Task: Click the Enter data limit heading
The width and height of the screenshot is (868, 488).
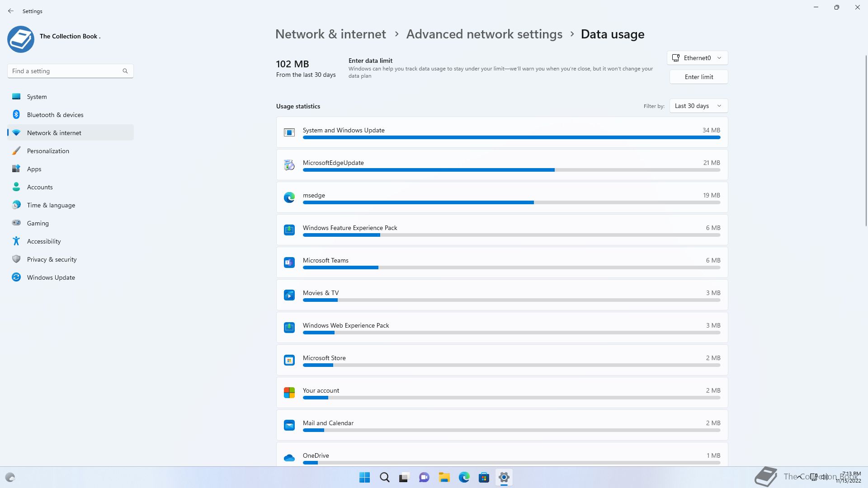Action: tap(370, 61)
